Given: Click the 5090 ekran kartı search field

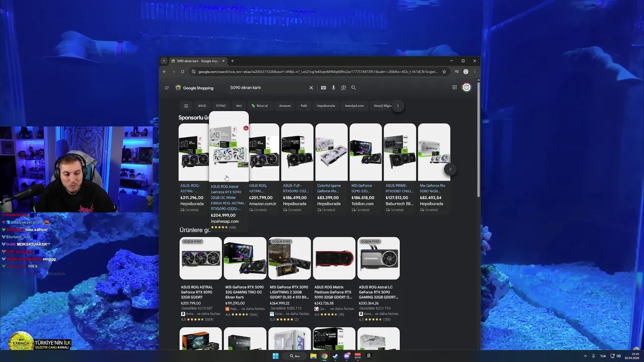Looking at the screenshot, I should pos(267,87).
